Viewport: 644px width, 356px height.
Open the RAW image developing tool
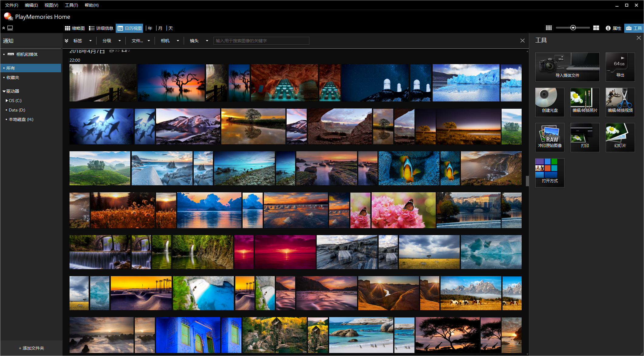(x=550, y=137)
